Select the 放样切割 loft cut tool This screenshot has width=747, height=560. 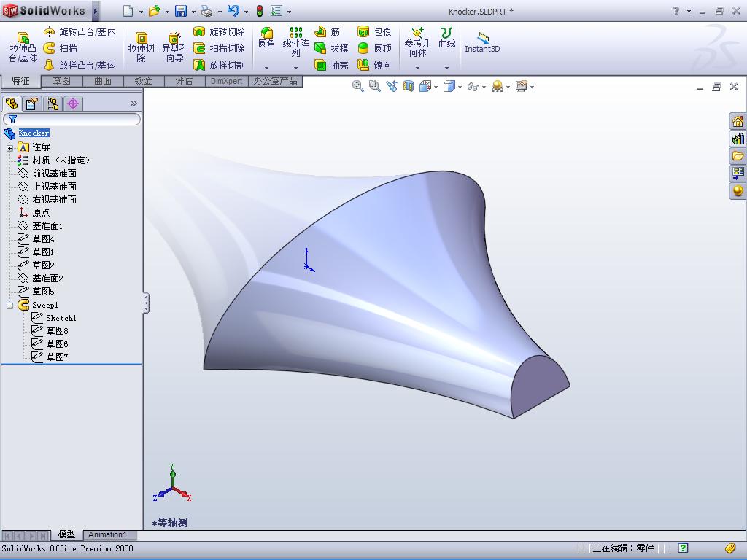tap(219, 65)
